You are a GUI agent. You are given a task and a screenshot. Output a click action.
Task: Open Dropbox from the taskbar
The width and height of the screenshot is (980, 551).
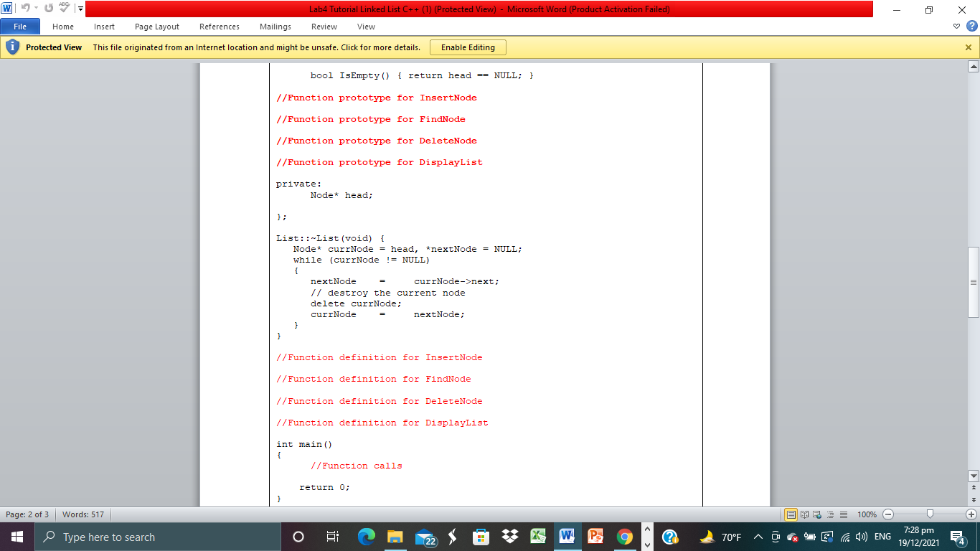click(510, 536)
